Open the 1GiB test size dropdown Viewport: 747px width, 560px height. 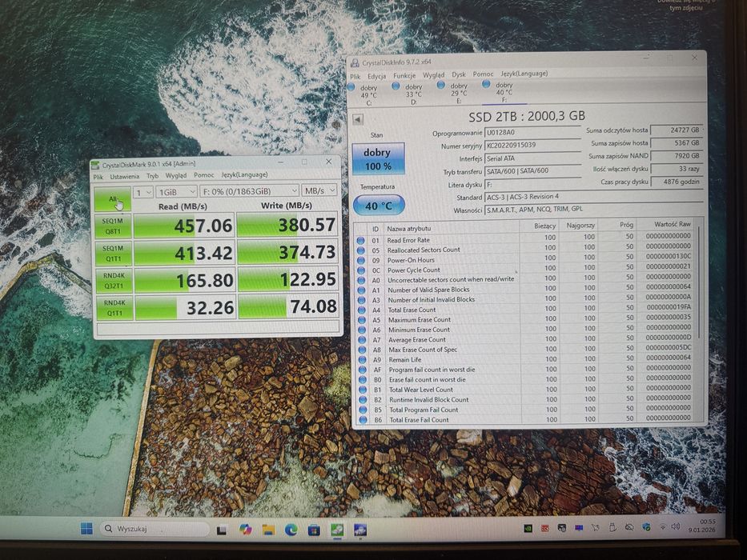point(176,192)
